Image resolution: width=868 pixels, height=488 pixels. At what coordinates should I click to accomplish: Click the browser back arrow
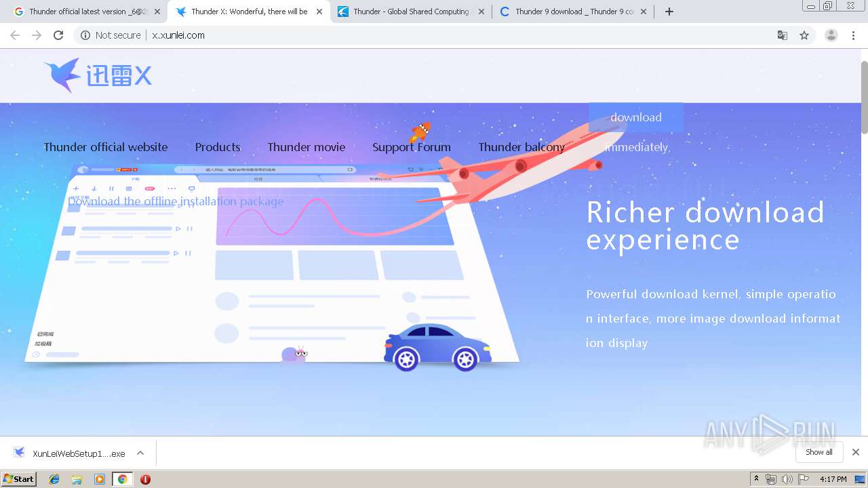(15, 35)
